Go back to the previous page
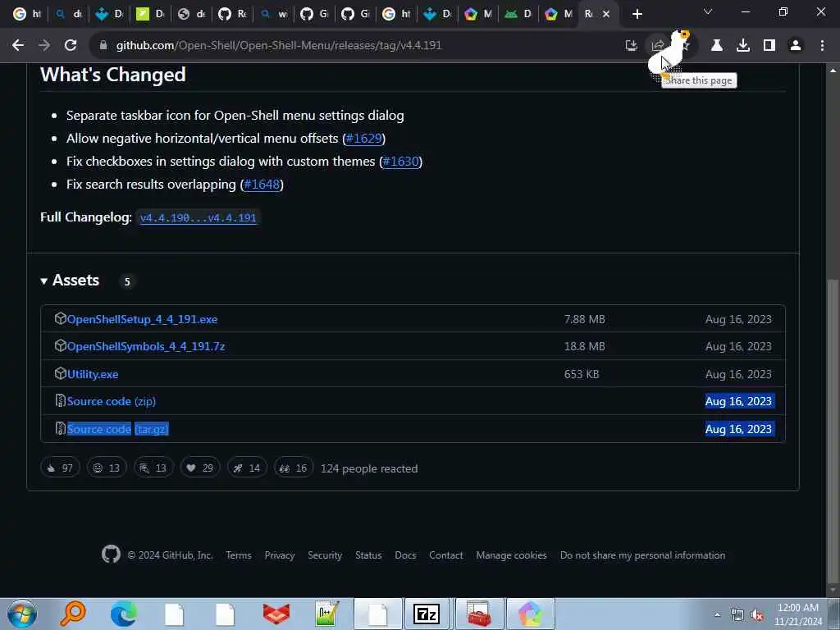 (x=18, y=46)
